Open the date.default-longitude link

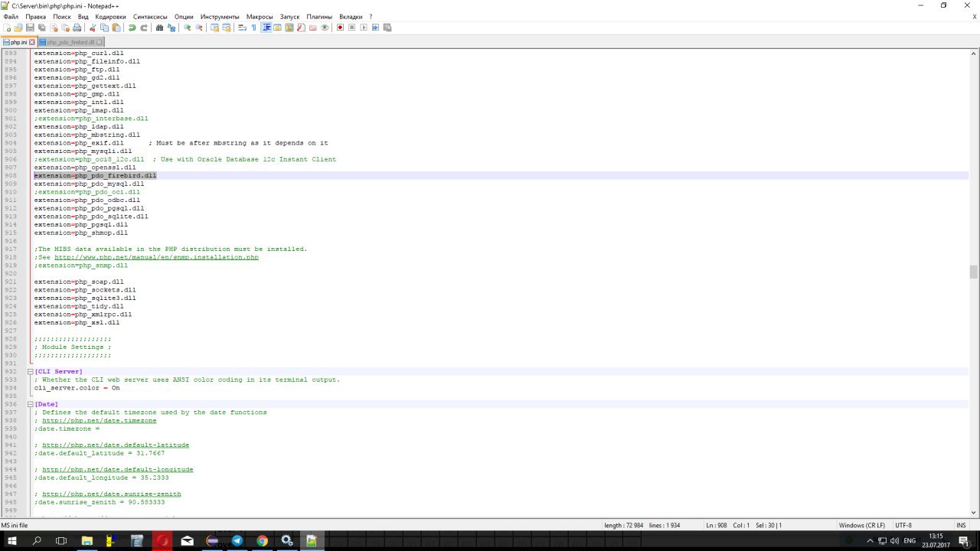pyautogui.click(x=118, y=469)
